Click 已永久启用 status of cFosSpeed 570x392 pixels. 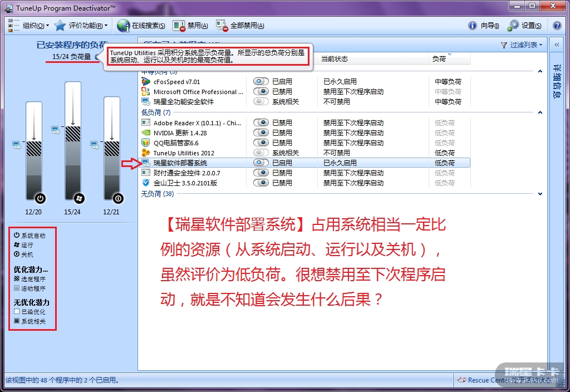340,81
